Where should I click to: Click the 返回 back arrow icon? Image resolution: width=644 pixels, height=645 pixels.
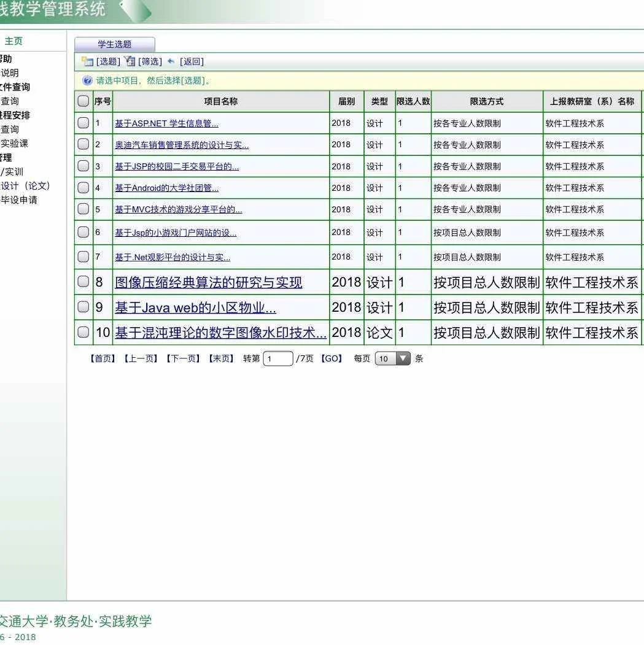click(171, 61)
